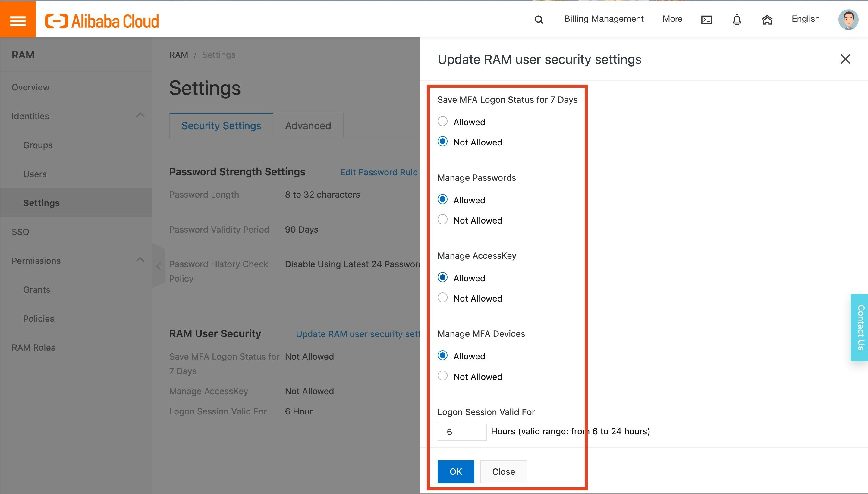Open the search magnifier icon
Viewport: 868px width, 494px height.
pos(539,20)
